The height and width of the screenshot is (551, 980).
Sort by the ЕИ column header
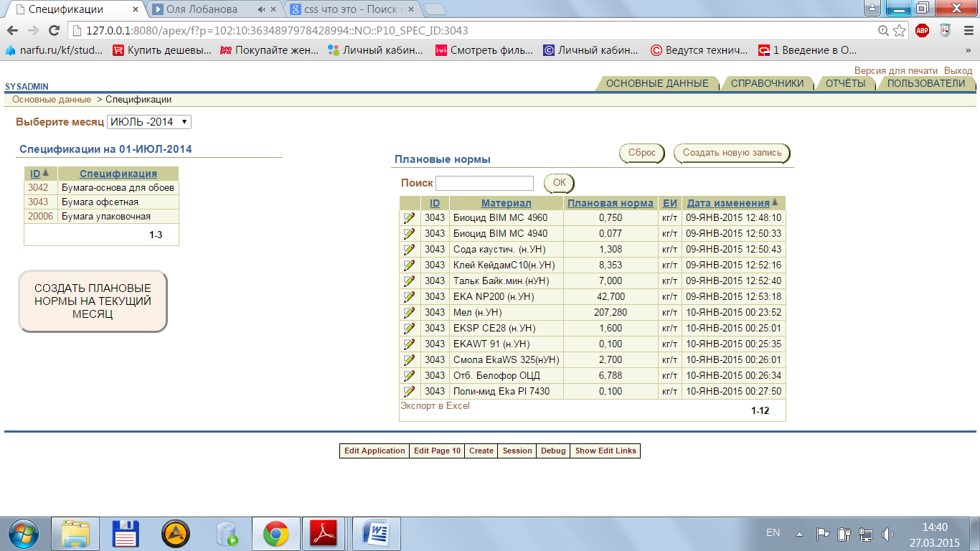670,203
